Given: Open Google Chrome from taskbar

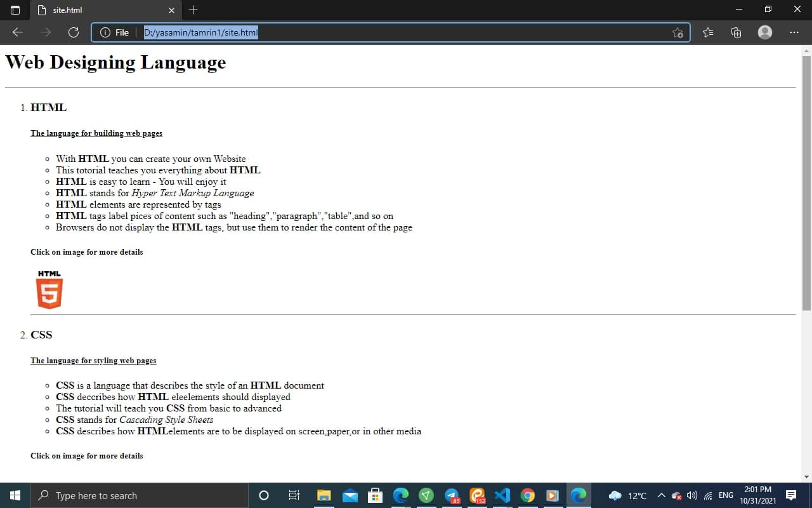Looking at the screenshot, I should click(x=528, y=495).
